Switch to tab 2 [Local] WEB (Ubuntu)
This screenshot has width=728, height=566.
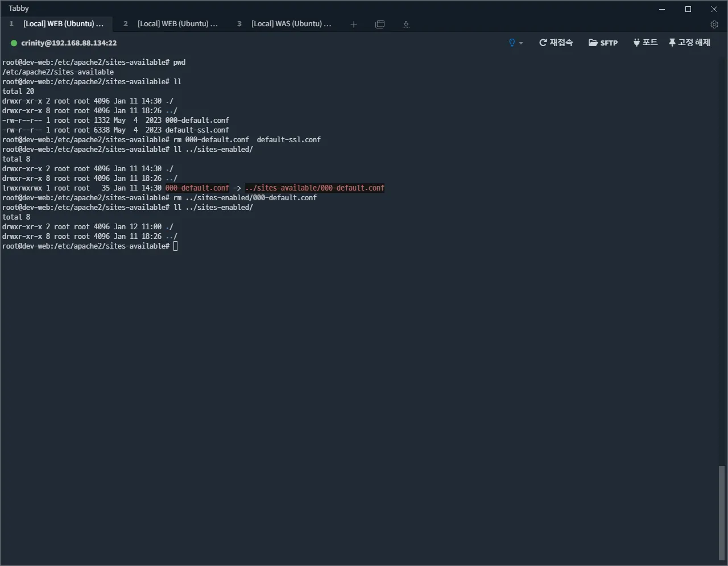click(x=171, y=24)
